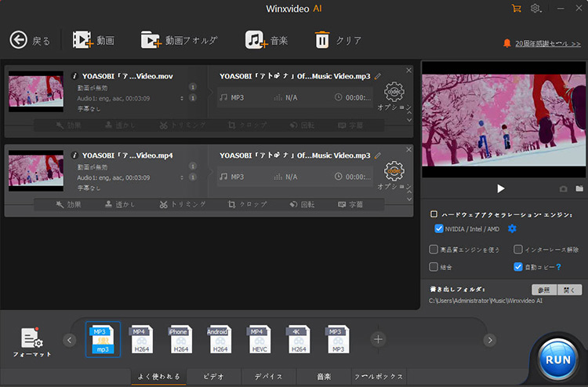Select the MP4 HEVC preset
This screenshot has width=588, height=387.
260,339
